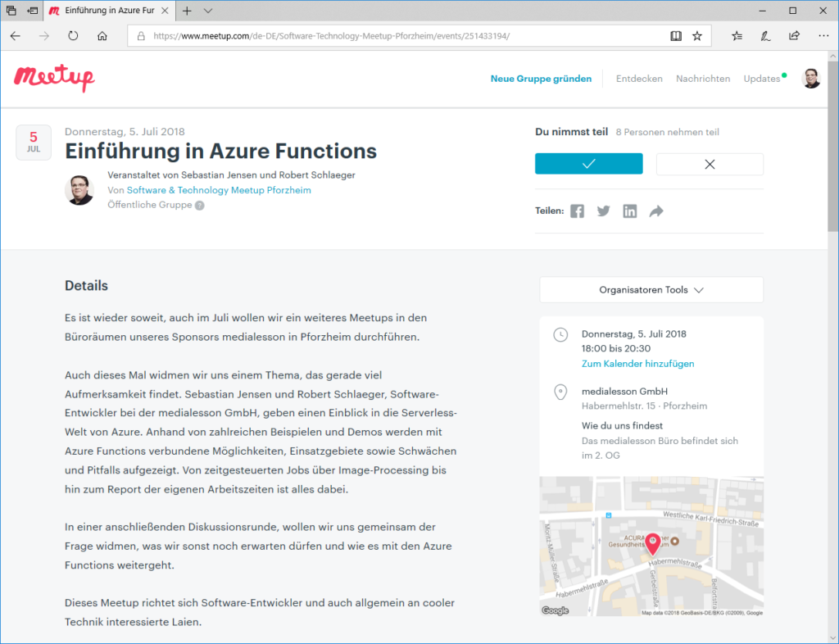Click the forward share arrow icon

tap(655, 211)
